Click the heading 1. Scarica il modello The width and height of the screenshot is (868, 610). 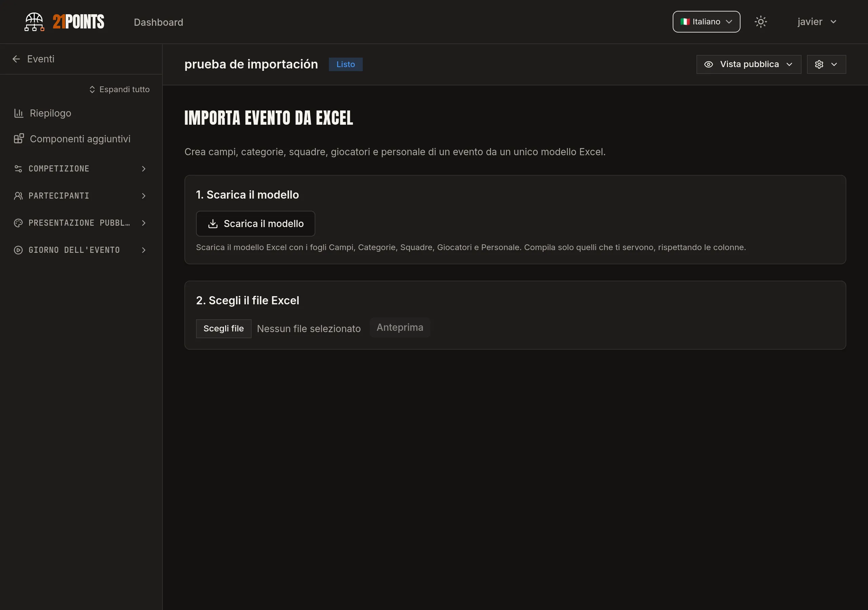[x=247, y=195]
